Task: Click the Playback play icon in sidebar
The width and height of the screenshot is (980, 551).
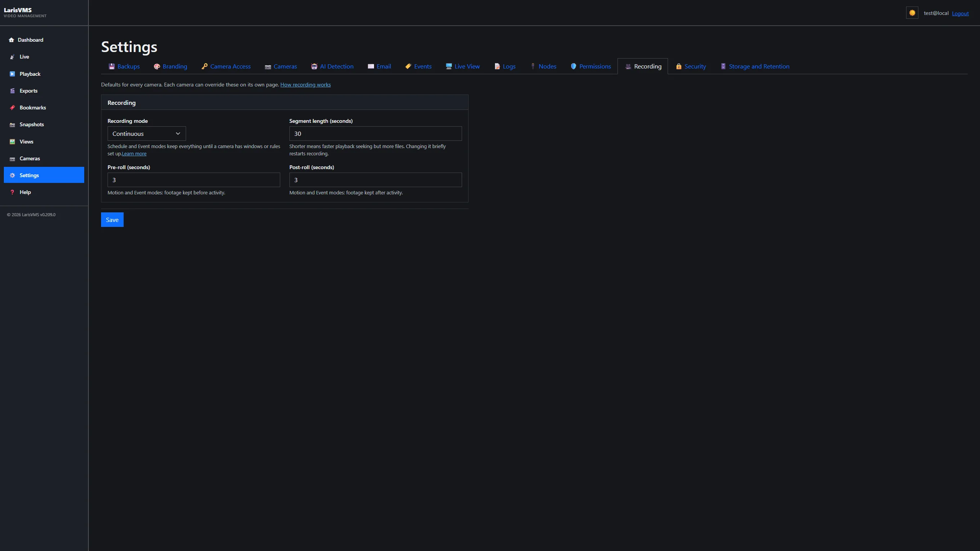Action: point(12,74)
